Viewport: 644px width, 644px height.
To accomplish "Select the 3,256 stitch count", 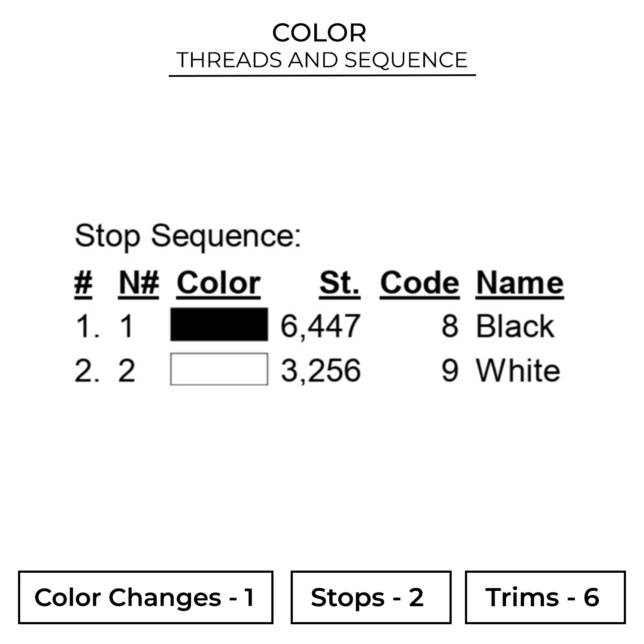I will click(x=321, y=370).
